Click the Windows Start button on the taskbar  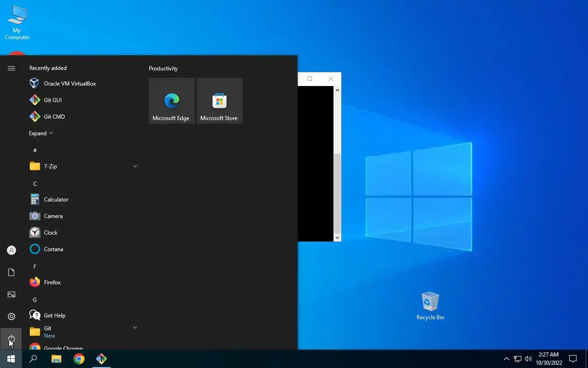point(11,359)
